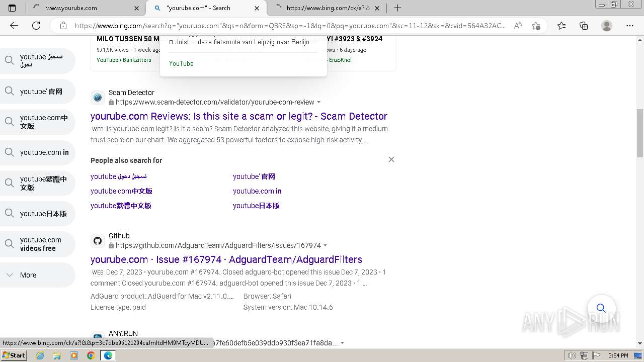Search related term youtube繁體中文版 in results
This screenshot has height=362, width=644.
pyautogui.click(x=121, y=206)
